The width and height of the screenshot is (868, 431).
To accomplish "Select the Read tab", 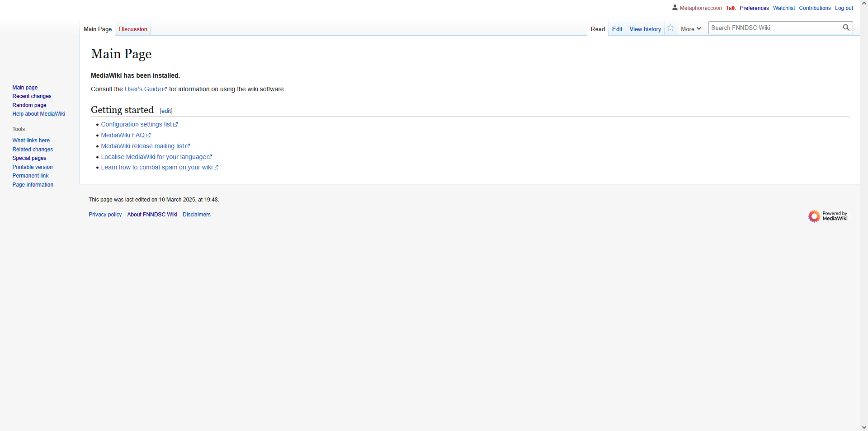I will point(598,29).
